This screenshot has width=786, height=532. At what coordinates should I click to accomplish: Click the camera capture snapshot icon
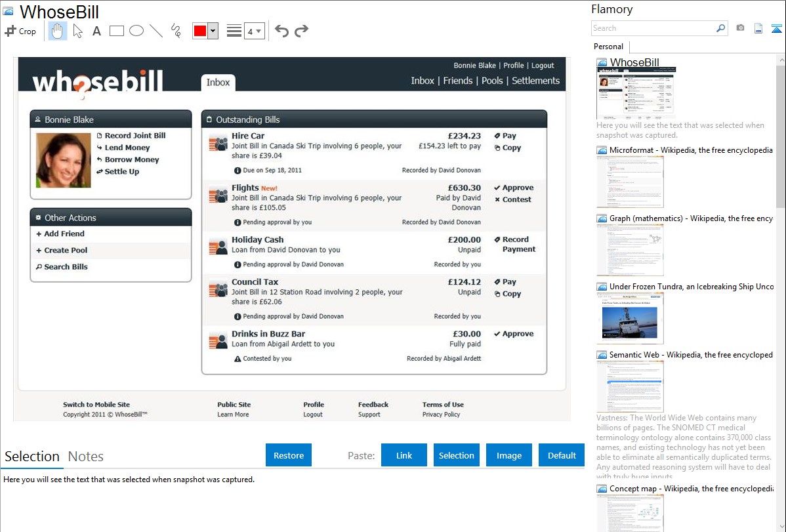pos(740,28)
